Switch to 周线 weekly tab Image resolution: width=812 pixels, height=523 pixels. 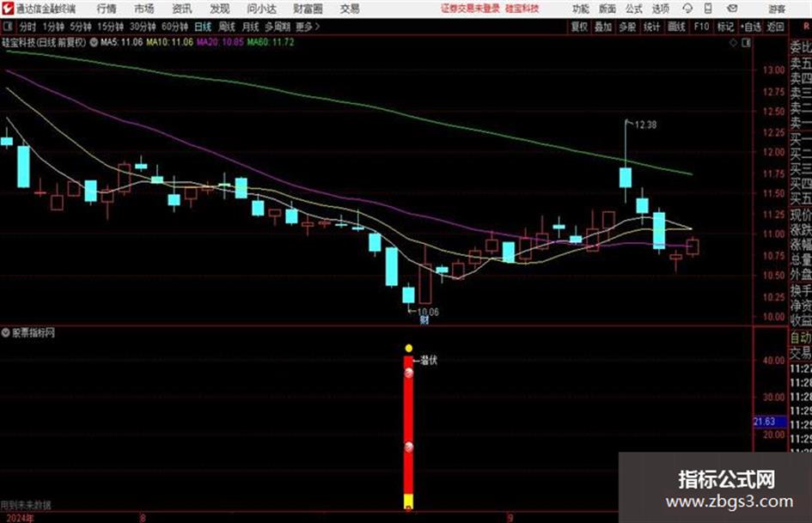click(226, 27)
